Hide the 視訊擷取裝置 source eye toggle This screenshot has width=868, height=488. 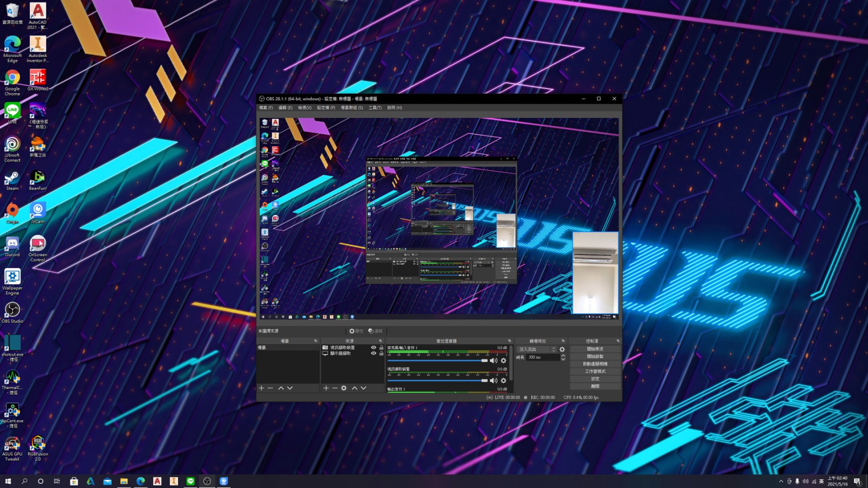point(373,348)
